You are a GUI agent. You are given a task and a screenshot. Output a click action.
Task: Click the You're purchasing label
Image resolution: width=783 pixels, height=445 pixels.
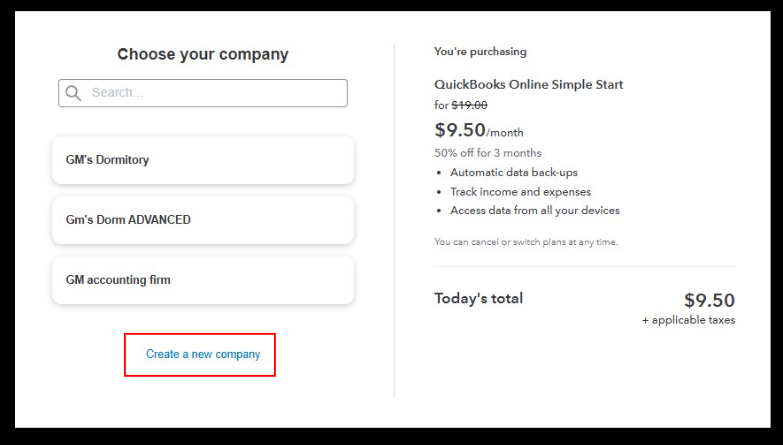point(480,51)
